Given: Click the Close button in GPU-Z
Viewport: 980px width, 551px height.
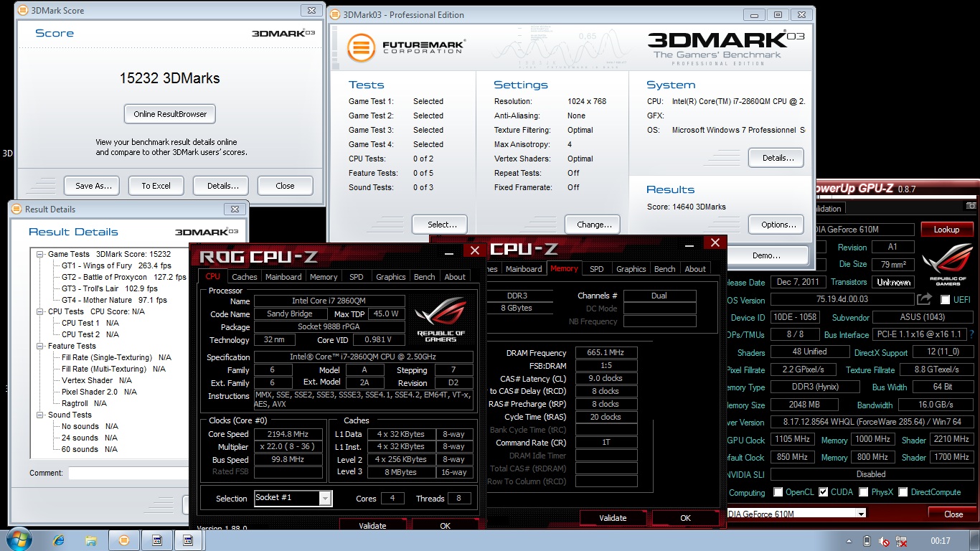Looking at the screenshot, I should point(953,514).
